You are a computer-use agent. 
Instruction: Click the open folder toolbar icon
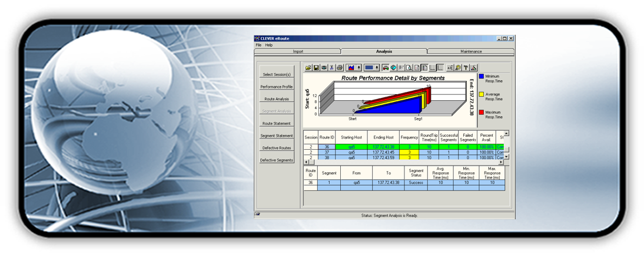pos(308,67)
